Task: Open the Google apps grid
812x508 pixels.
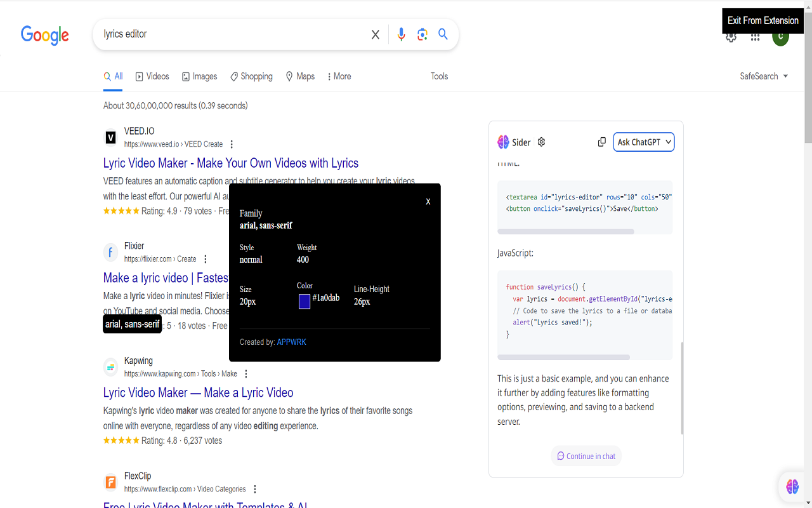Action: tap(755, 37)
